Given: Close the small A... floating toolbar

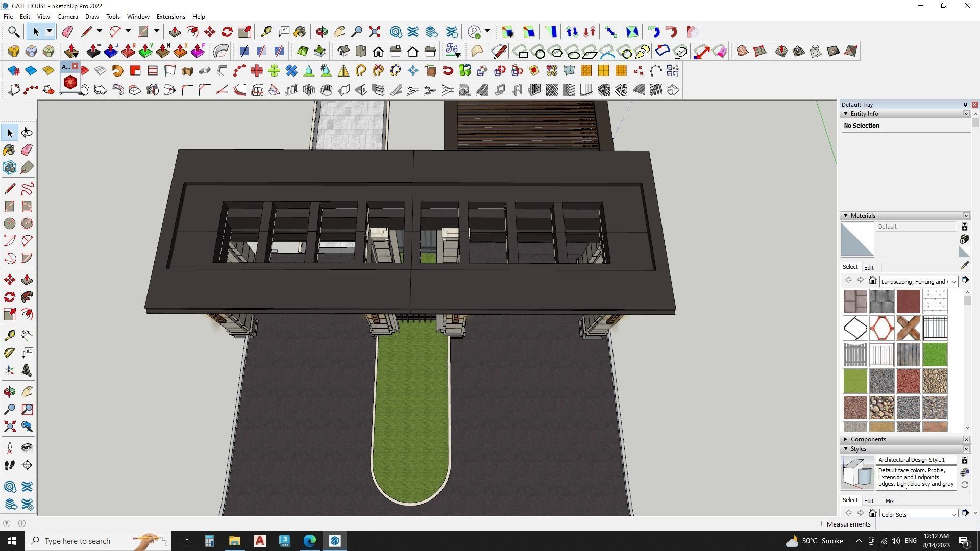Looking at the screenshot, I should [x=75, y=66].
